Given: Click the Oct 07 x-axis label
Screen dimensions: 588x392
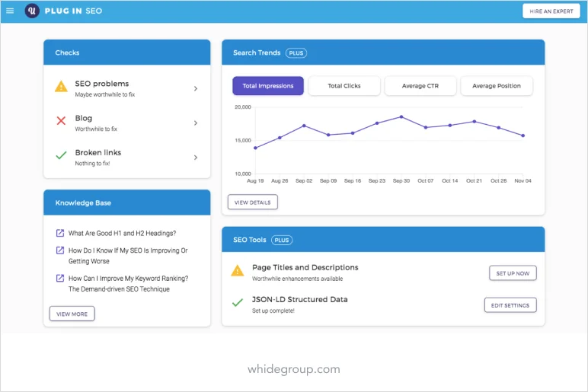Looking at the screenshot, I should 426,180.
